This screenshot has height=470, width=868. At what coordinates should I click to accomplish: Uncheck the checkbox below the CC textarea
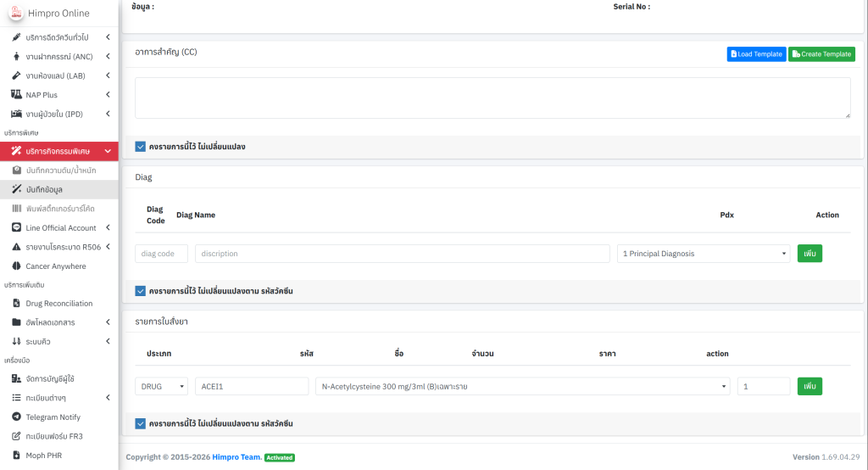coord(141,147)
